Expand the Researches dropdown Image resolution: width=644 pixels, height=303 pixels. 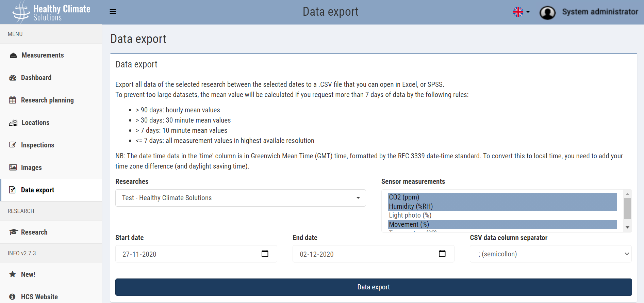click(241, 198)
